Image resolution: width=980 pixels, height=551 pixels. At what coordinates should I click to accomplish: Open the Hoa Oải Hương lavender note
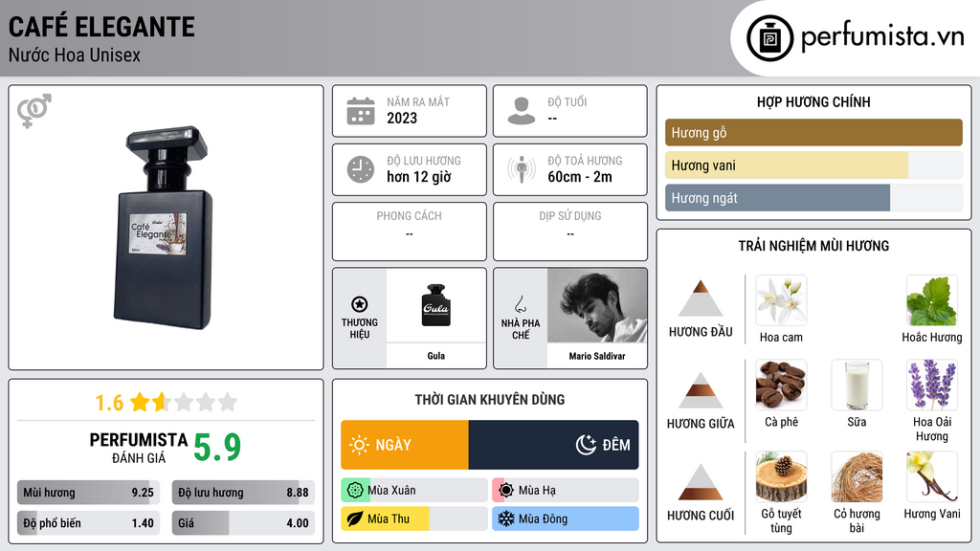point(932,385)
